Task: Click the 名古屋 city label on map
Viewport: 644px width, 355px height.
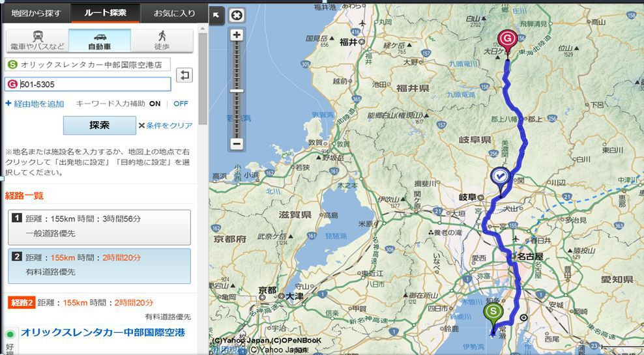Action: click(x=530, y=257)
